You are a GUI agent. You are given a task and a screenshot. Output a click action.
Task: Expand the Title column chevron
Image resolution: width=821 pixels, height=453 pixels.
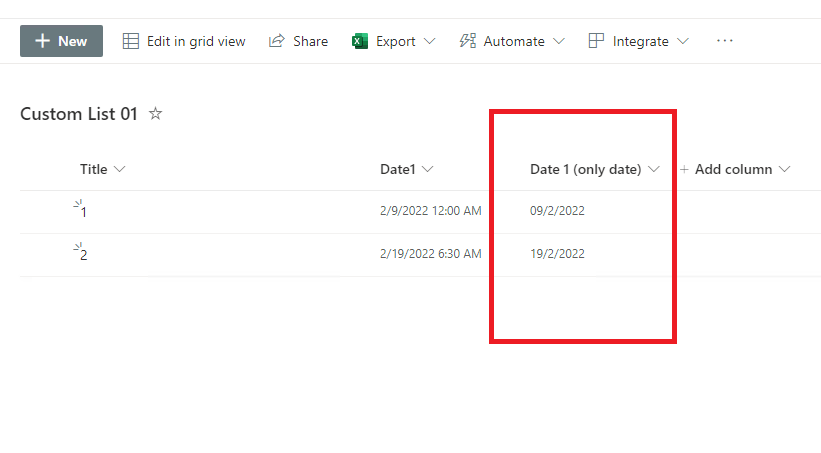[x=119, y=169]
